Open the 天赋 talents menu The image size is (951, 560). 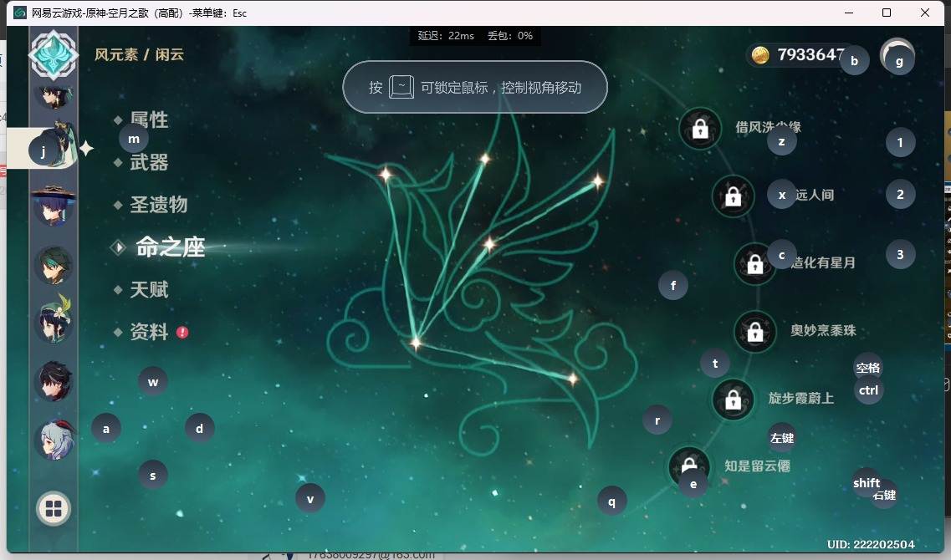pyautogui.click(x=149, y=290)
